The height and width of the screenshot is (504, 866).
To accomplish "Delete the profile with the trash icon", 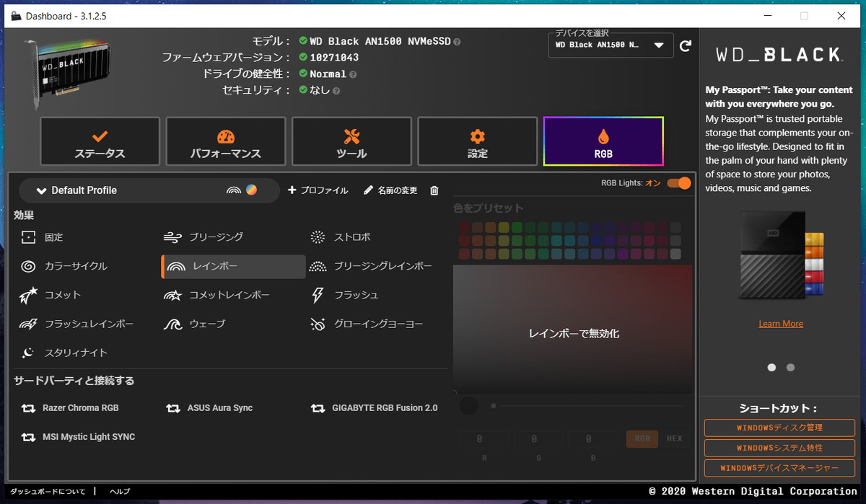I will pos(434,190).
